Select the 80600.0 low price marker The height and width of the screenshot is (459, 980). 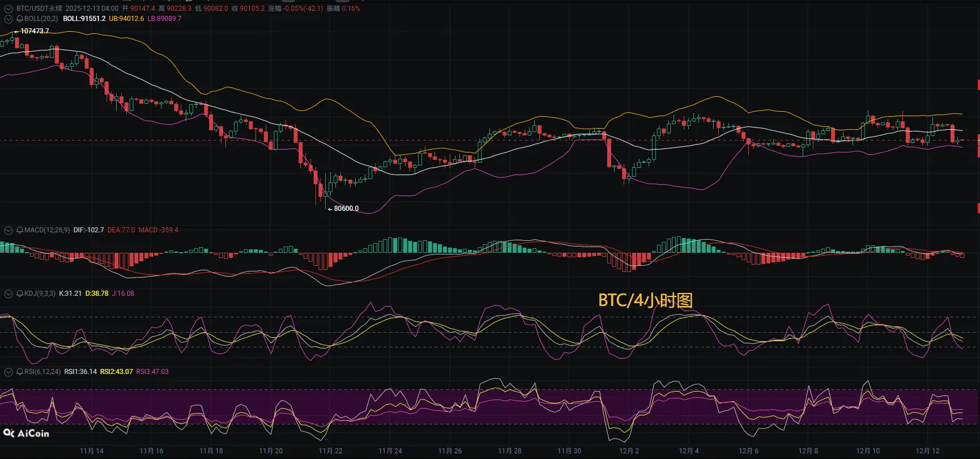pyautogui.click(x=346, y=209)
